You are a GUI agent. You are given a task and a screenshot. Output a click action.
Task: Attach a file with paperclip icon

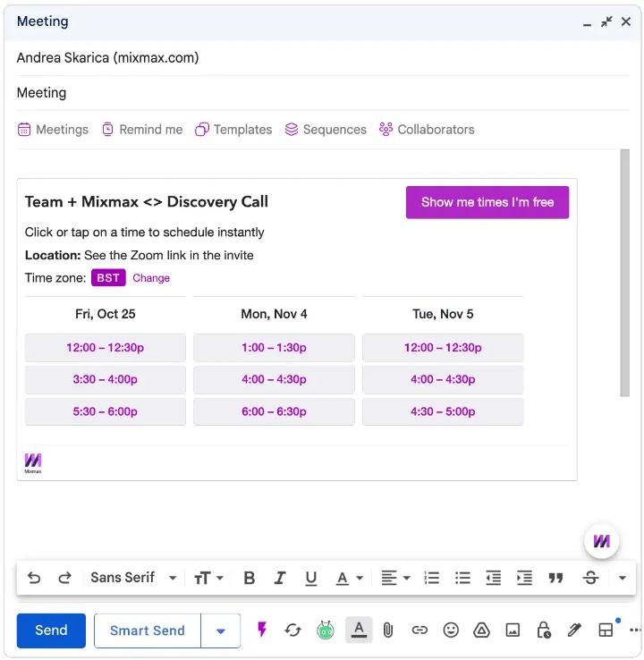point(387,630)
